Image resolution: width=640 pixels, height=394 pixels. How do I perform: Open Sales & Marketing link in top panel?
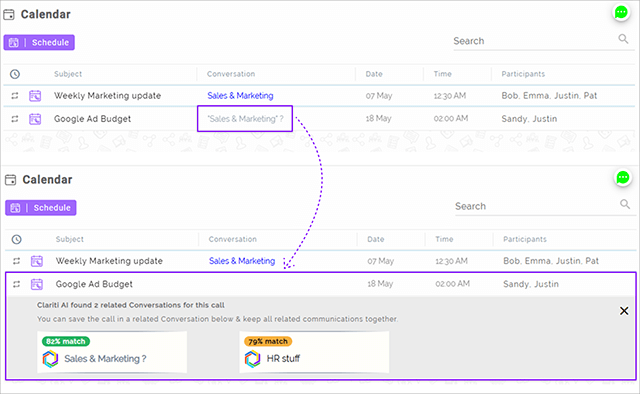pyautogui.click(x=240, y=96)
